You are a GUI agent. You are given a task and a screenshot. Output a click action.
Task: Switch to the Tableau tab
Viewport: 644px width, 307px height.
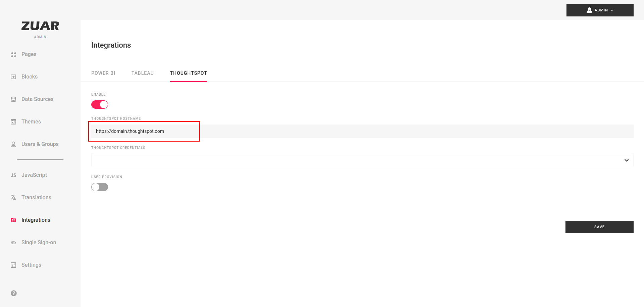pos(143,73)
